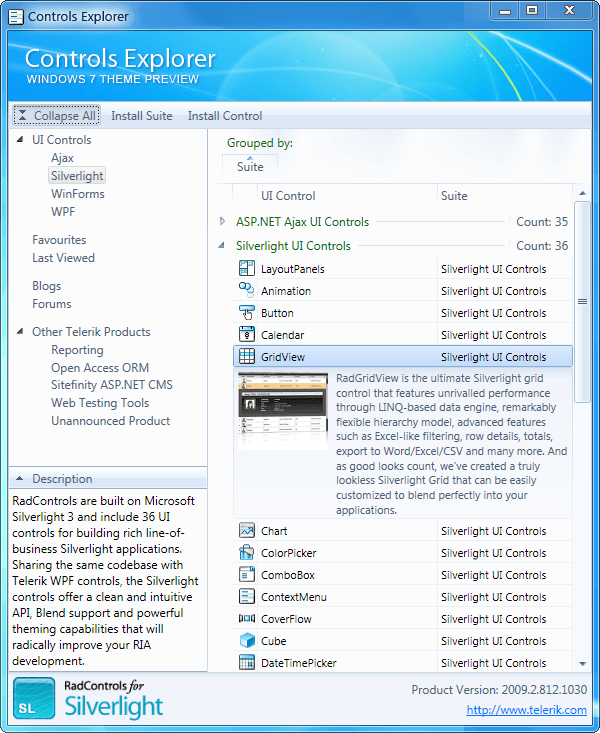This screenshot has width=600, height=733.
Task: Click the GridView control icon
Action: point(246,356)
